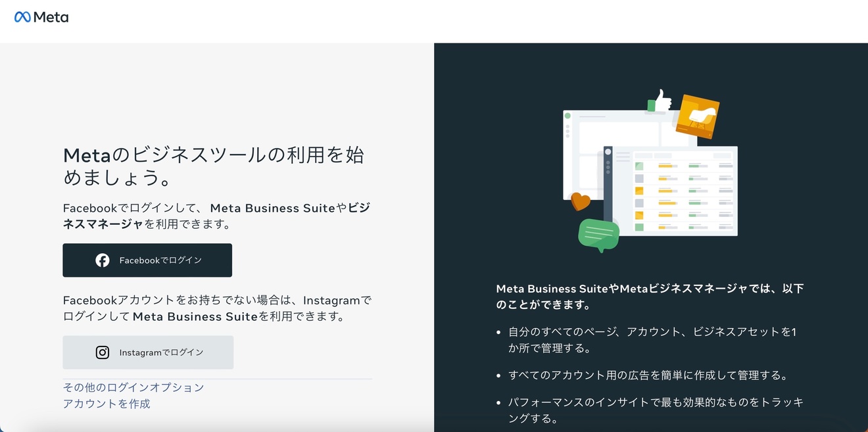This screenshot has height=432, width=868.
Task: Click the アカウントを作成 link
Action: [107, 404]
